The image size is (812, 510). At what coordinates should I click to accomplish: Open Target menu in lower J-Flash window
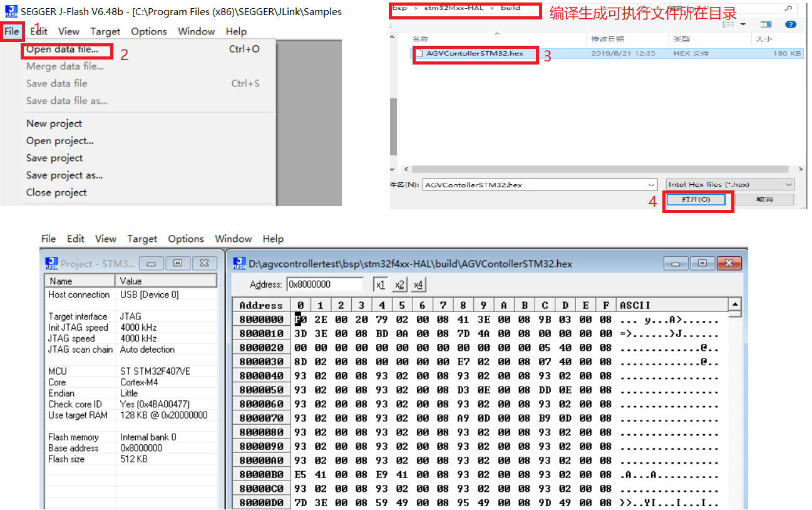point(142,239)
